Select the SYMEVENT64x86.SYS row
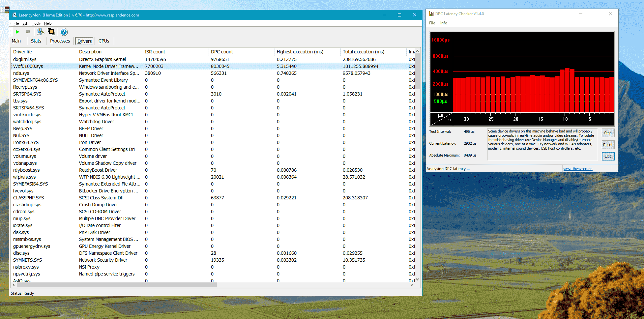This screenshot has width=644, height=319. click(213, 80)
